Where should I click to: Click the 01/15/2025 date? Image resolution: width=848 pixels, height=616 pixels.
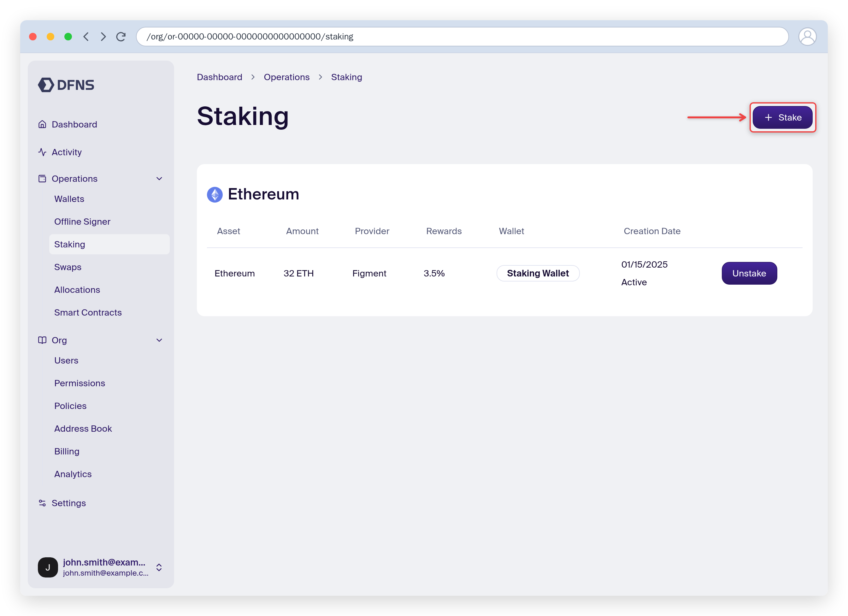pos(644,264)
